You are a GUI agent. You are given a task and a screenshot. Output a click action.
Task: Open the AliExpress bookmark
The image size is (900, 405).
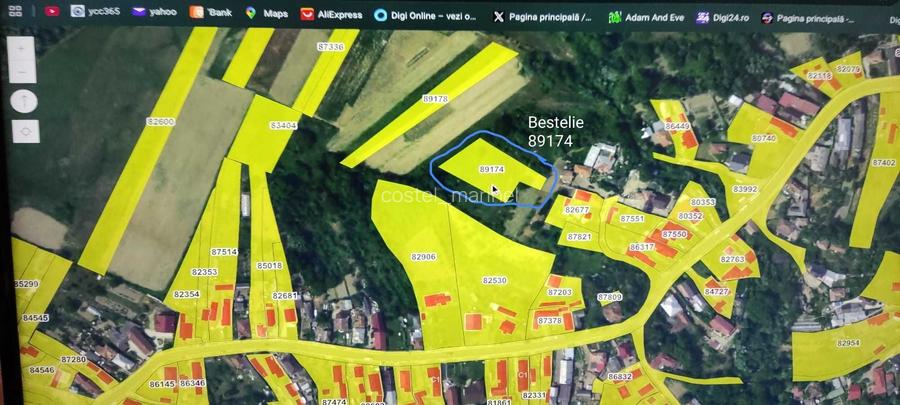coord(332,14)
